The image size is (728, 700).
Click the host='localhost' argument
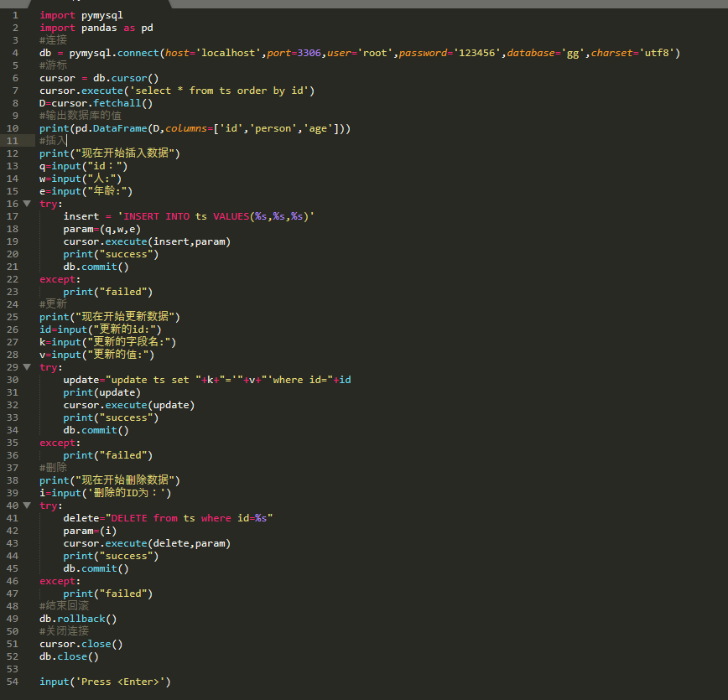click(x=213, y=53)
